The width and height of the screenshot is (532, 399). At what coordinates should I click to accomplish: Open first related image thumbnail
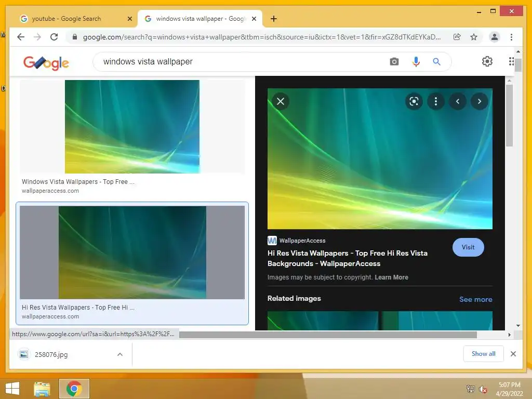pyautogui.click(x=323, y=321)
